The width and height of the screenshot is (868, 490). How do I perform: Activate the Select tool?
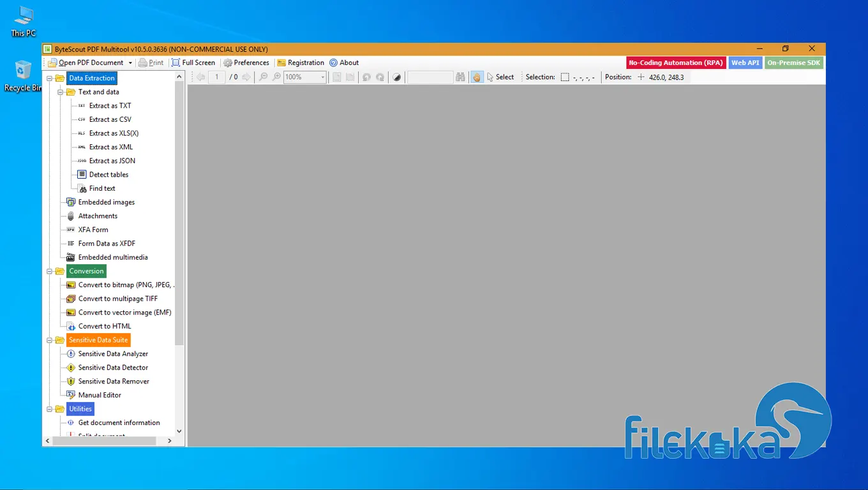(500, 77)
